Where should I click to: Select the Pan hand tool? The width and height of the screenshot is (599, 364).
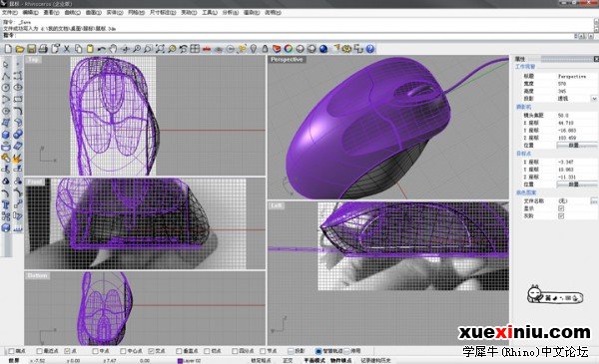[x=113, y=49]
